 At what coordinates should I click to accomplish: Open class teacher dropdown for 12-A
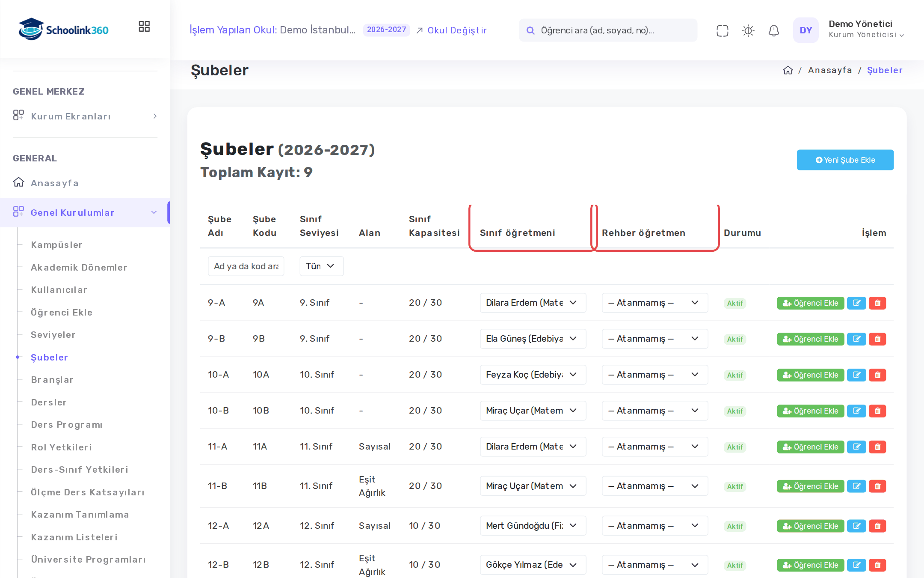pyautogui.click(x=533, y=526)
